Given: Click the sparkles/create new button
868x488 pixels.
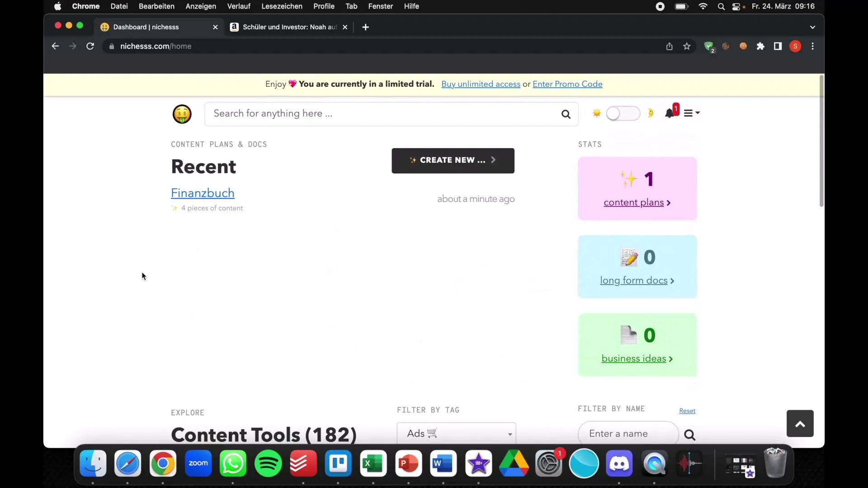Looking at the screenshot, I should pyautogui.click(x=452, y=160).
